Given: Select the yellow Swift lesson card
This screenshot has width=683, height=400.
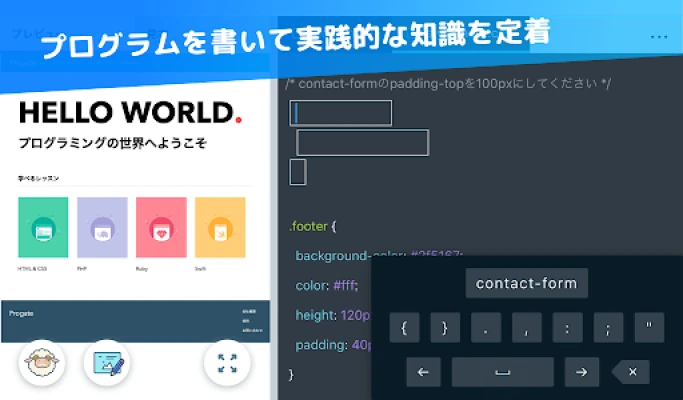Looking at the screenshot, I should pyautogui.click(x=220, y=228).
